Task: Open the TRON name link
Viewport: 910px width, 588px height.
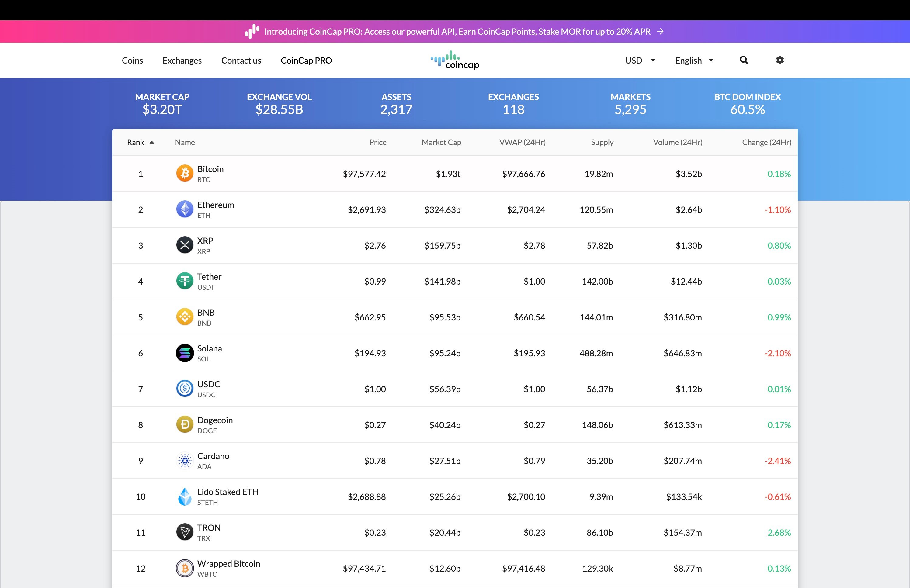Action: pyautogui.click(x=209, y=528)
